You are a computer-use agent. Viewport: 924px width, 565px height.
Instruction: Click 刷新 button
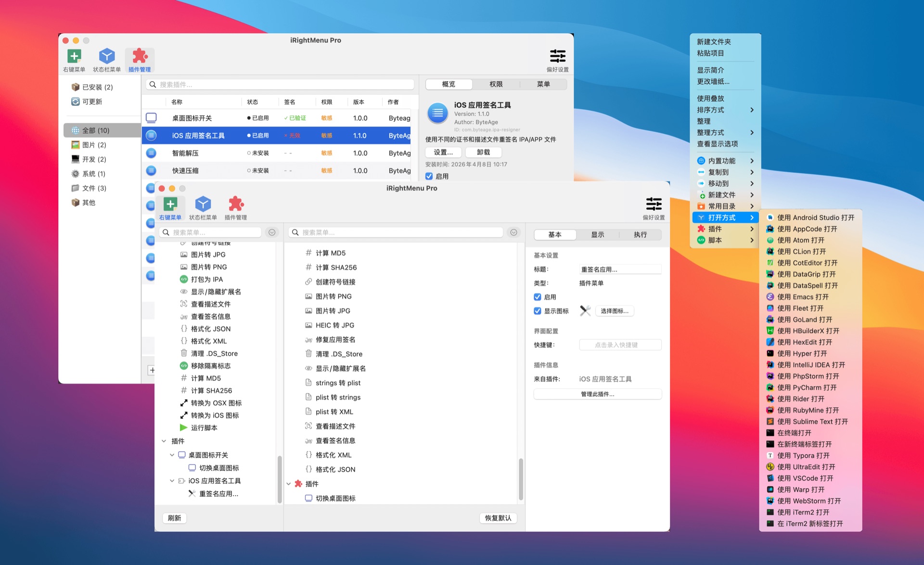174,518
